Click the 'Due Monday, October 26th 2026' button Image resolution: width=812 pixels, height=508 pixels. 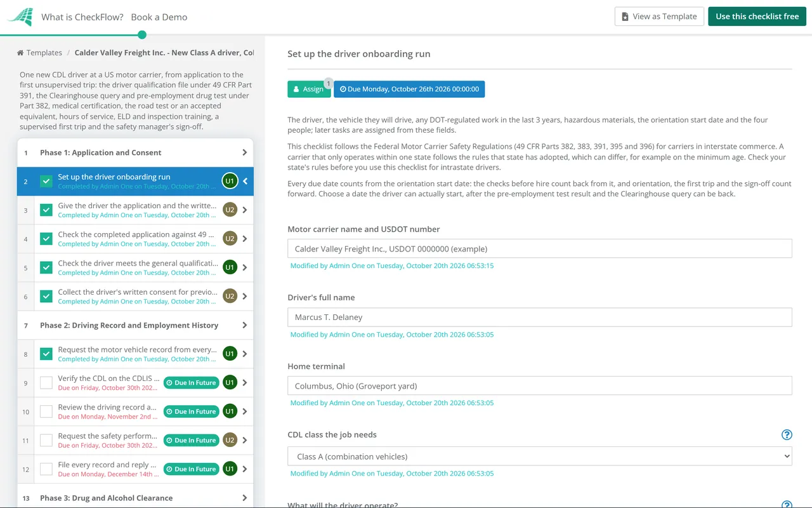[x=409, y=89]
